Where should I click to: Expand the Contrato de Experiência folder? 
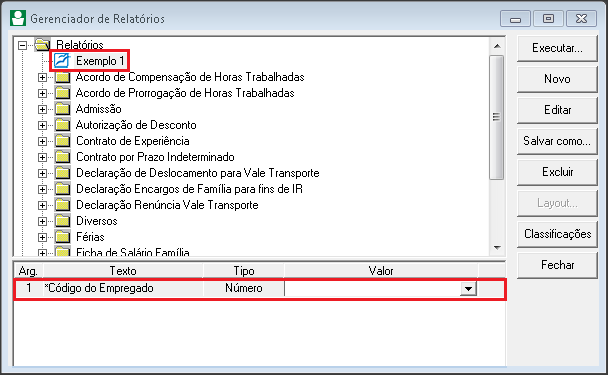tap(42, 141)
